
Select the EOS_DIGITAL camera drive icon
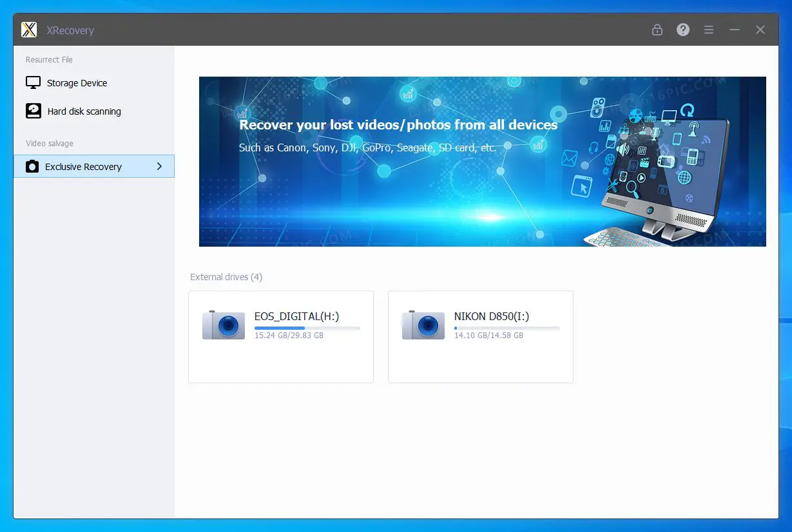(x=224, y=325)
